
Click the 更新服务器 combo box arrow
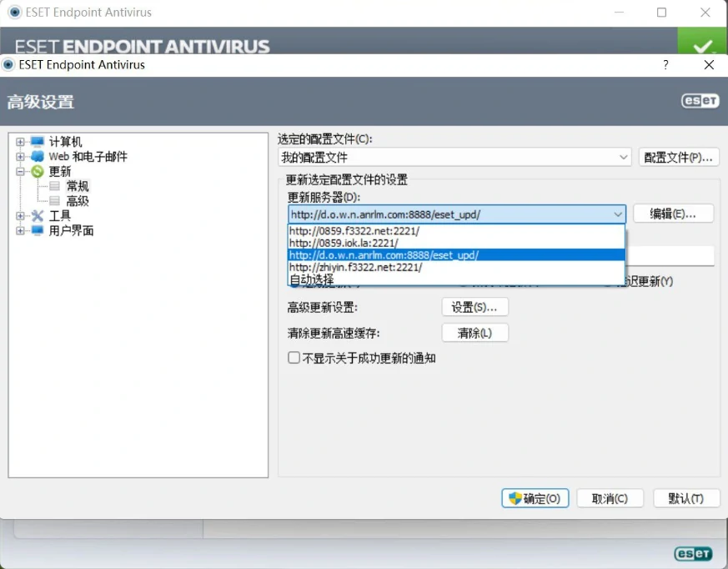click(x=617, y=214)
